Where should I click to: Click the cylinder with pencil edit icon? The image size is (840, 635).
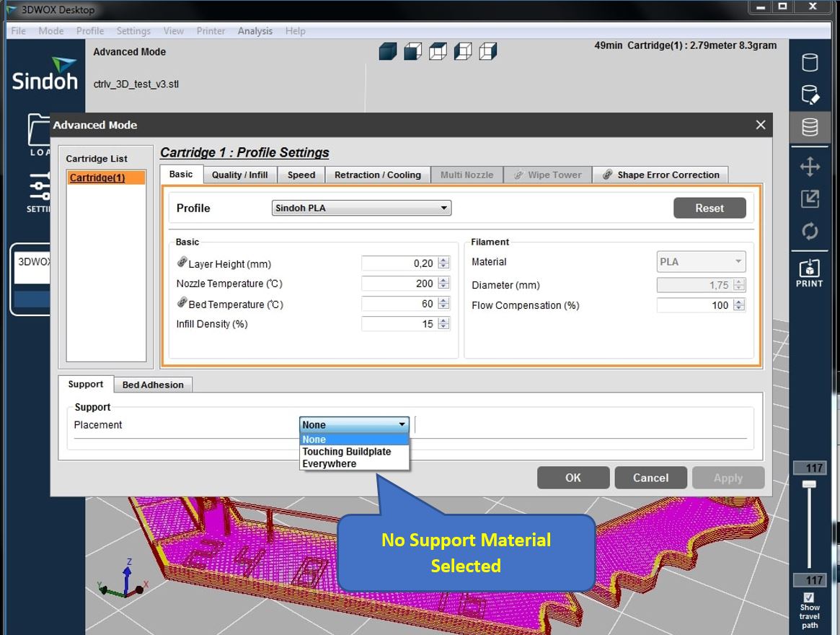[810, 95]
